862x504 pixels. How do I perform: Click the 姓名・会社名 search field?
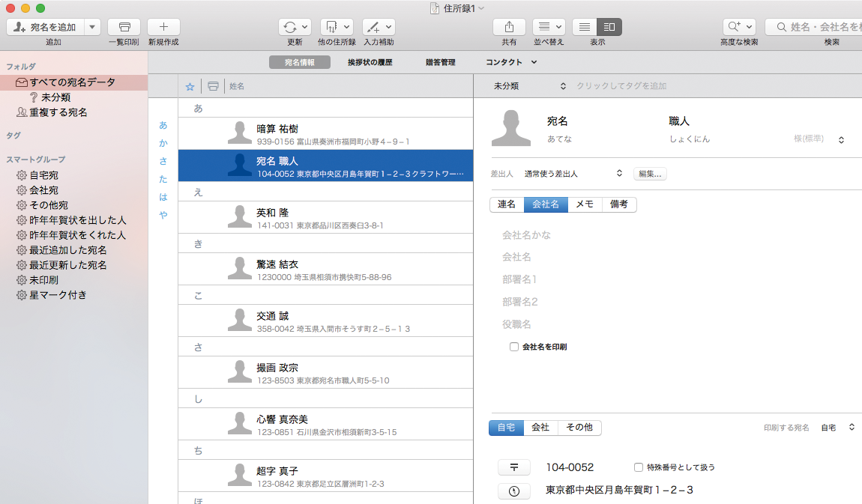click(x=813, y=27)
